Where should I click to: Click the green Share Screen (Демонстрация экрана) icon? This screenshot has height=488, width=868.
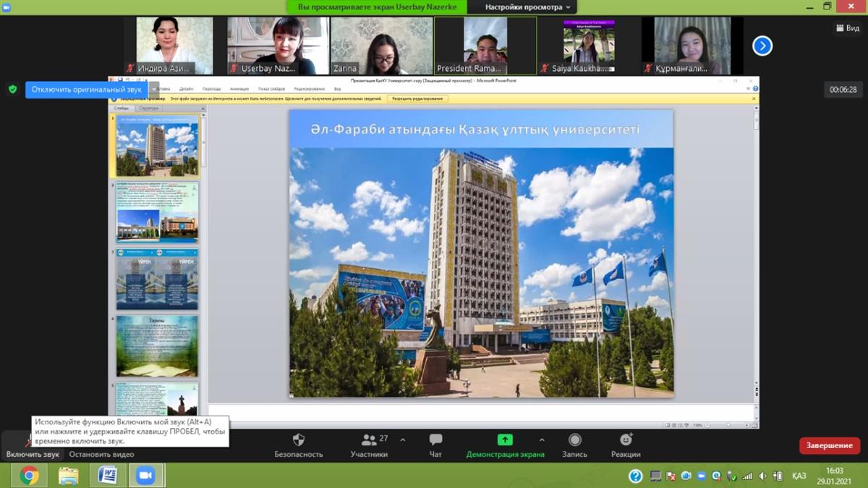505,439
